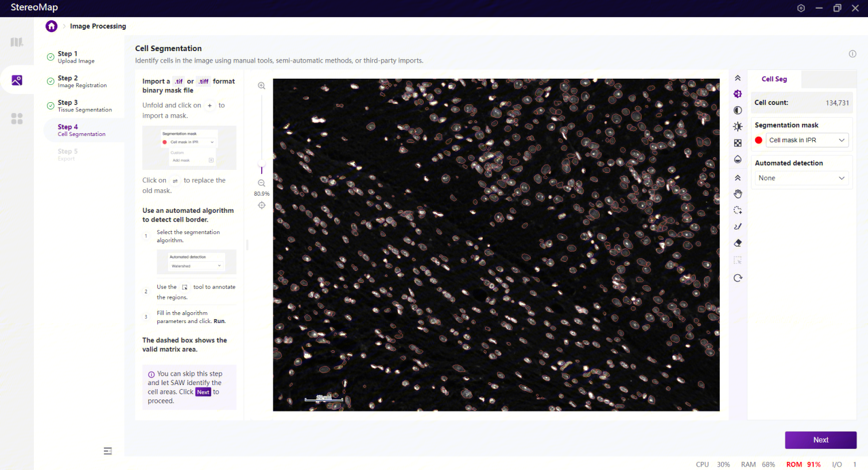Collapse the upper image adjustment toolbar
Screen dimensions: 868x470
pos(738,78)
